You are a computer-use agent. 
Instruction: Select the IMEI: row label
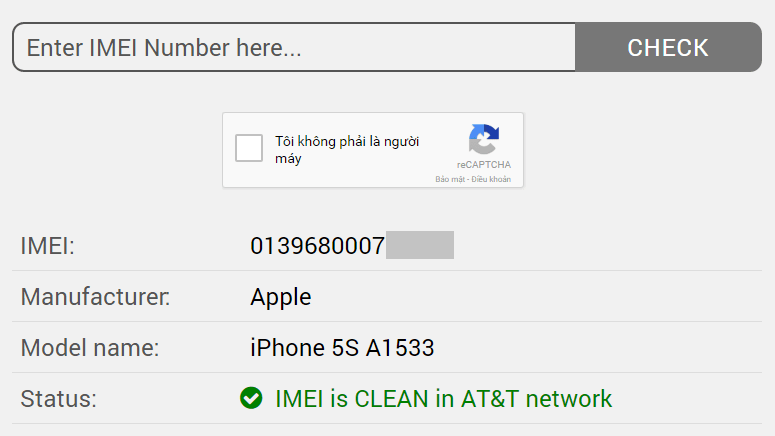click(x=48, y=246)
